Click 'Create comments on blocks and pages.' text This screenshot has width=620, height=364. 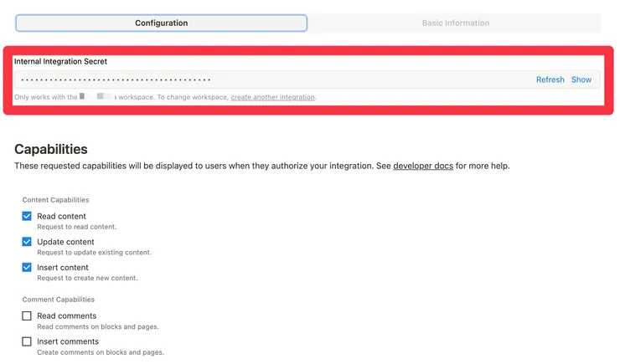(x=101, y=352)
